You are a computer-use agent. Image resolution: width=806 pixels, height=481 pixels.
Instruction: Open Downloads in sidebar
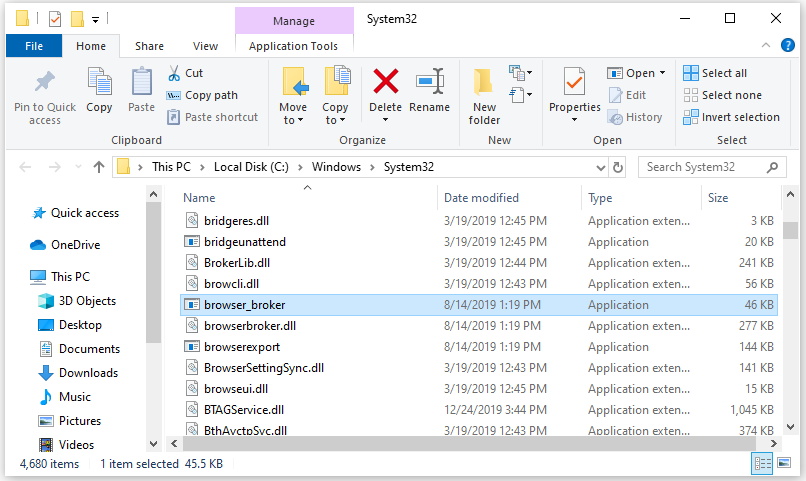(78, 373)
